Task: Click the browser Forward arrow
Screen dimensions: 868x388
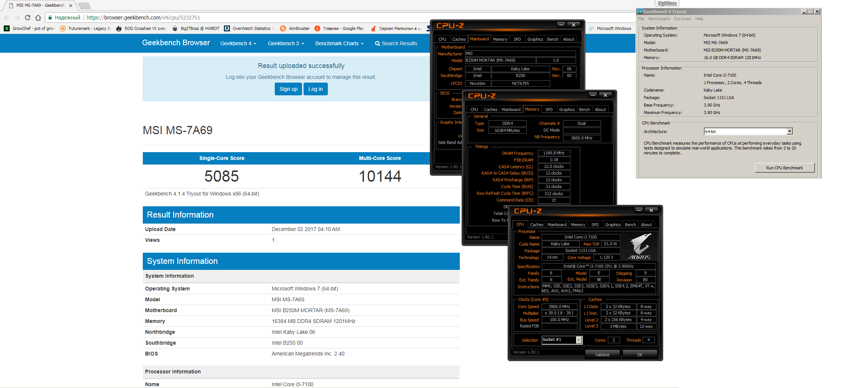Action: point(17,18)
